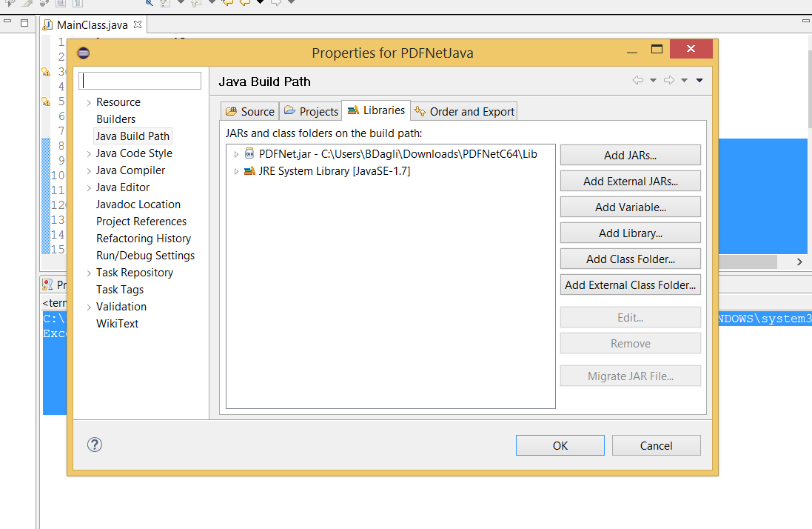Screen dimensions: 812x529
Task: Confirm with the OK button
Action: pyautogui.click(x=560, y=445)
